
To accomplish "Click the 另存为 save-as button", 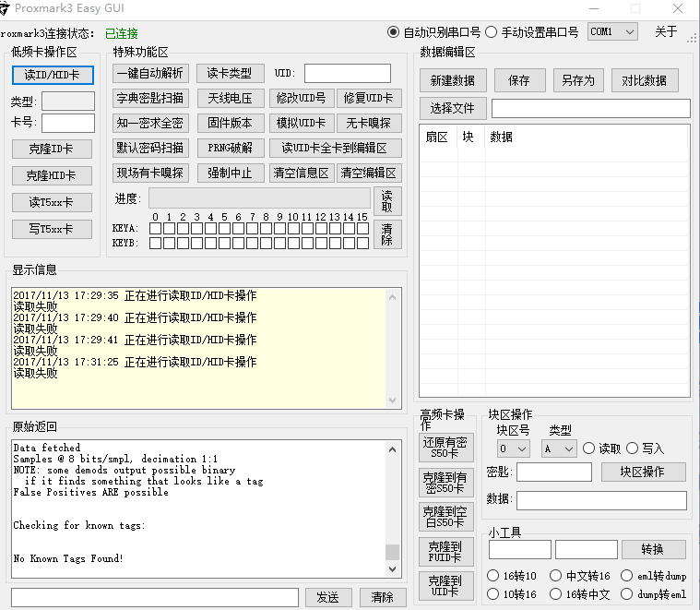I will click(578, 80).
